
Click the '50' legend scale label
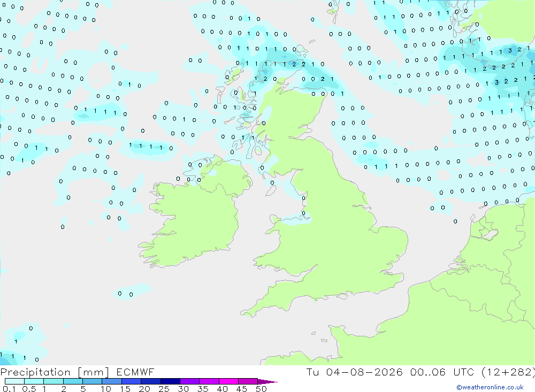(x=261, y=389)
